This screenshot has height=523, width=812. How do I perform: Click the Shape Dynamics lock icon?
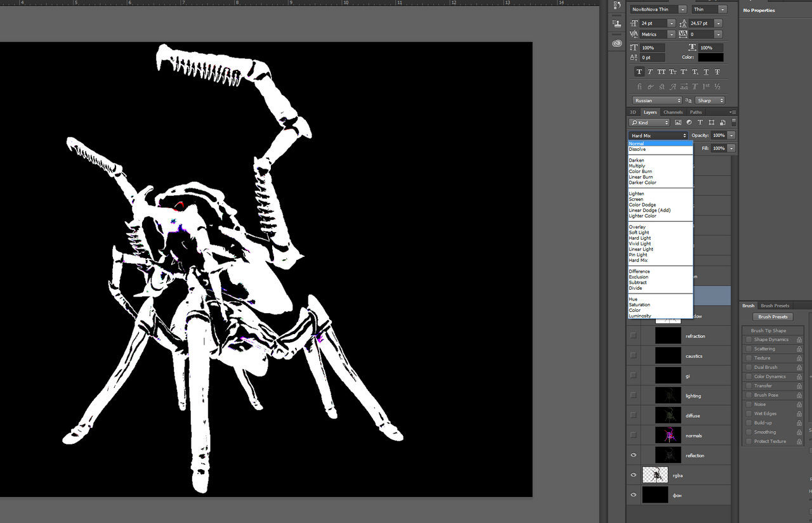coord(799,340)
